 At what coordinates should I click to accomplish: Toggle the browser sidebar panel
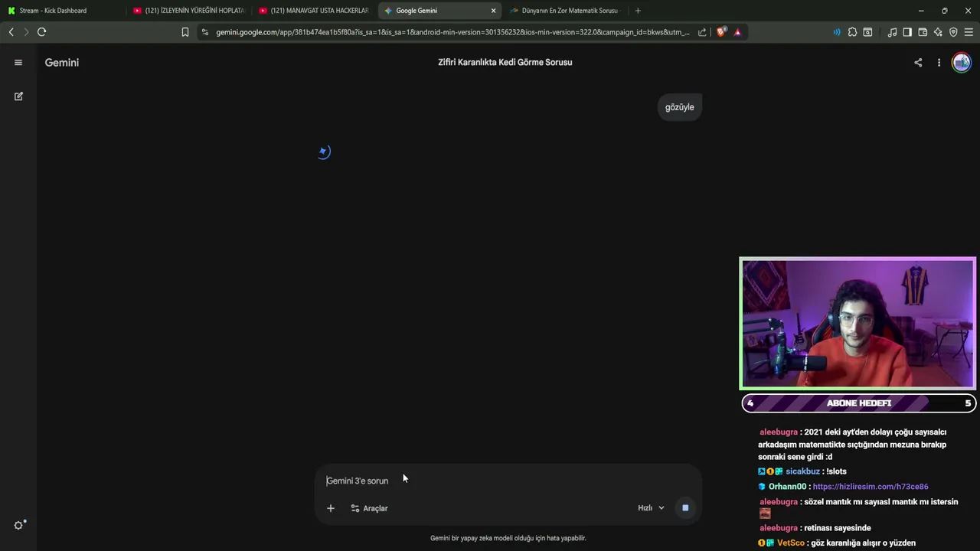(907, 32)
